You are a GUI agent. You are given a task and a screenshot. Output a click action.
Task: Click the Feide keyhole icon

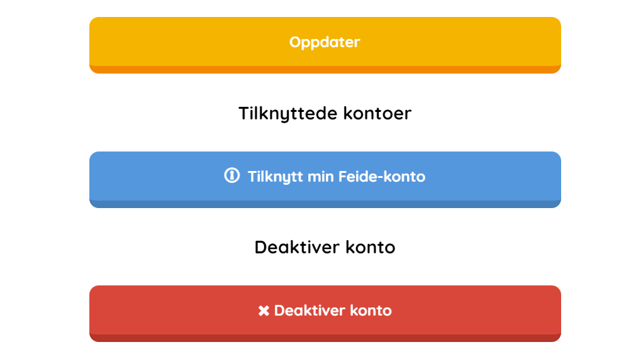point(232,176)
